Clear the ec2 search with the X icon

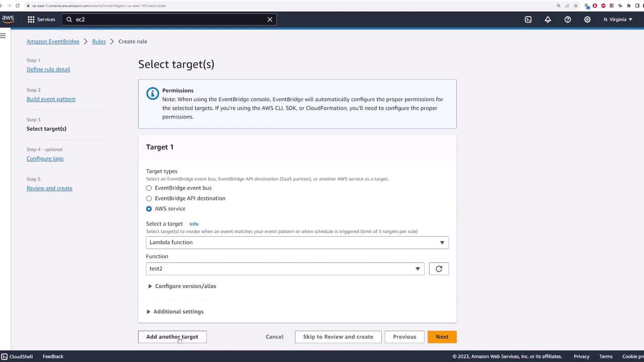coord(270,19)
